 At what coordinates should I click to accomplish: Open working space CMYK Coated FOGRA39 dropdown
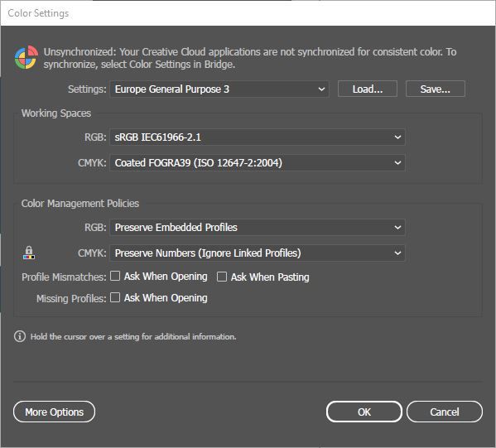click(258, 162)
